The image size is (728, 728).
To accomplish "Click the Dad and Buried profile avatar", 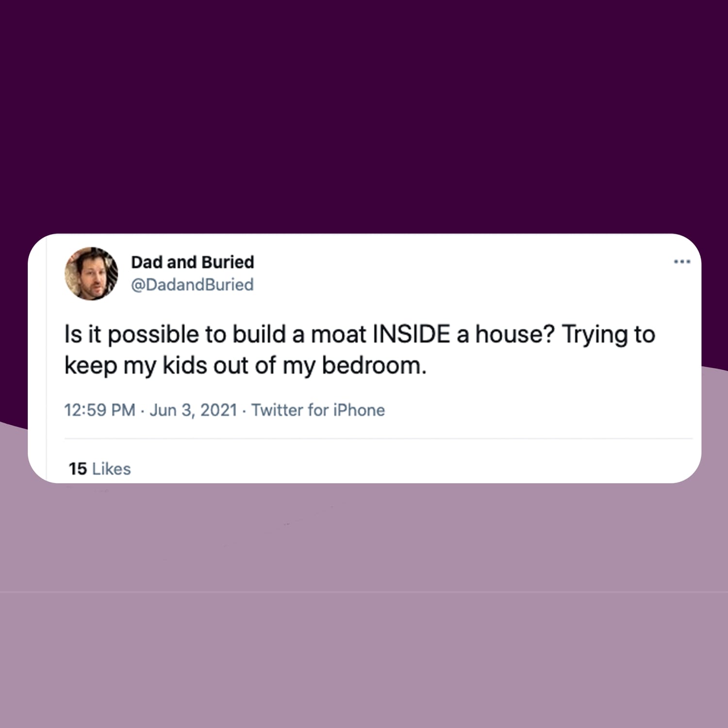I will [x=91, y=274].
